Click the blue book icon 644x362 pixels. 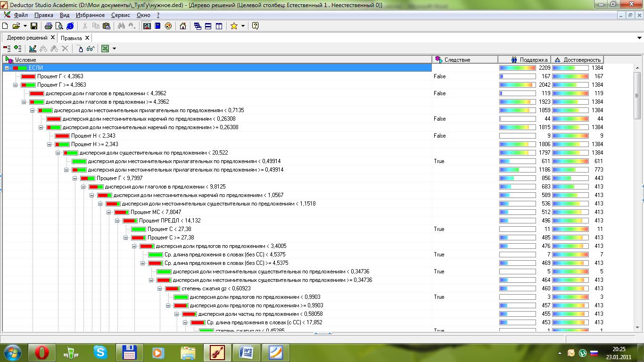coord(157,26)
